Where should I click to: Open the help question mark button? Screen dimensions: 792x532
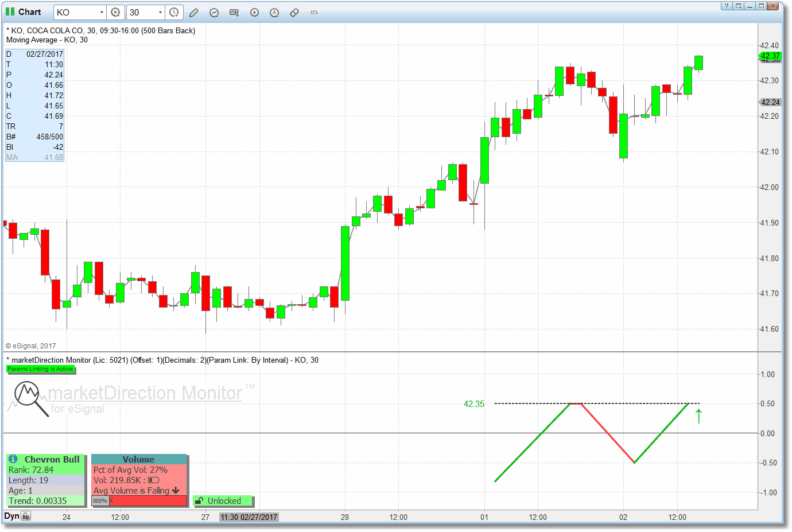pyautogui.click(x=727, y=6)
